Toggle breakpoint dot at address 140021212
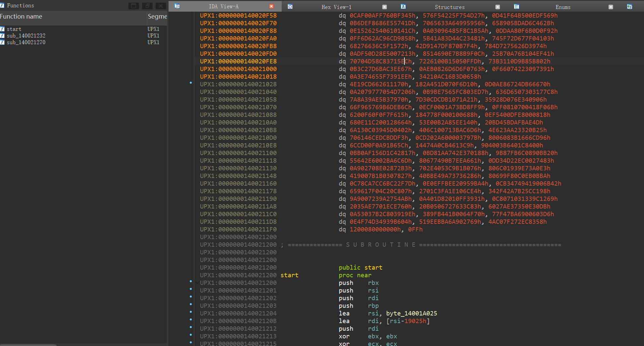This screenshot has width=644, height=346. pyautogui.click(x=191, y=327)
